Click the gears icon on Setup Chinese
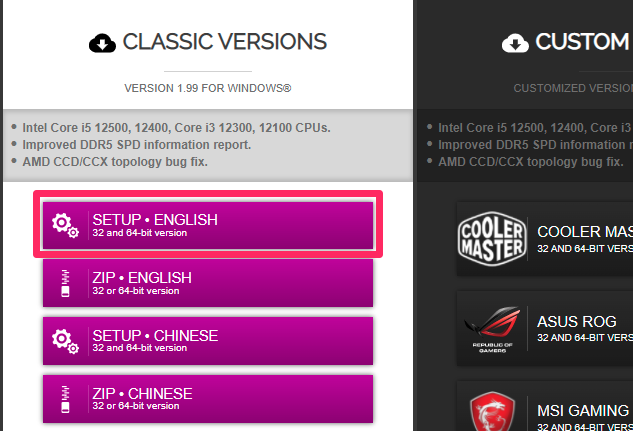 coord(65,341)
